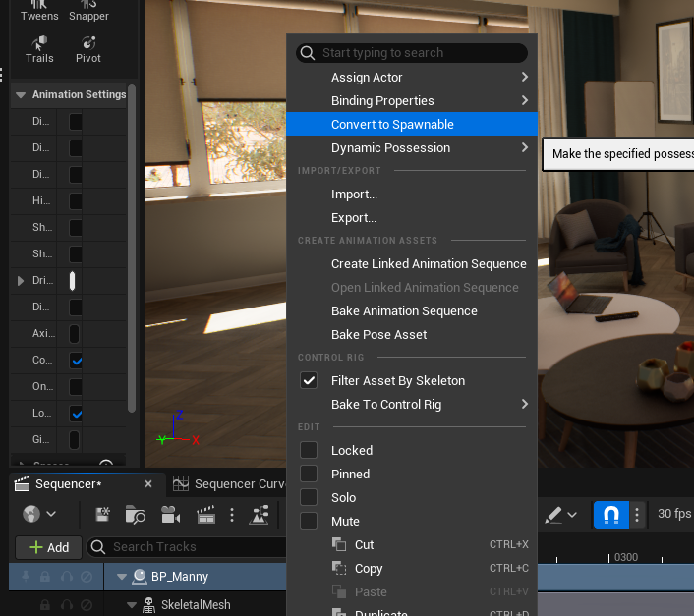This screenshot has height=616, width=694.
Task: Click the render movie clapperboard icon
Action: tap(205, 514)
